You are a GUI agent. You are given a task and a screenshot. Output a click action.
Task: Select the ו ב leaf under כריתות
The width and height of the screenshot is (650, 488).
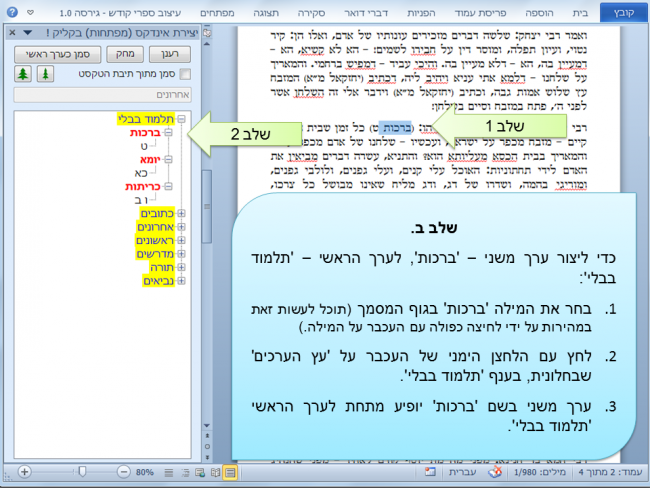tap(141, 200)
